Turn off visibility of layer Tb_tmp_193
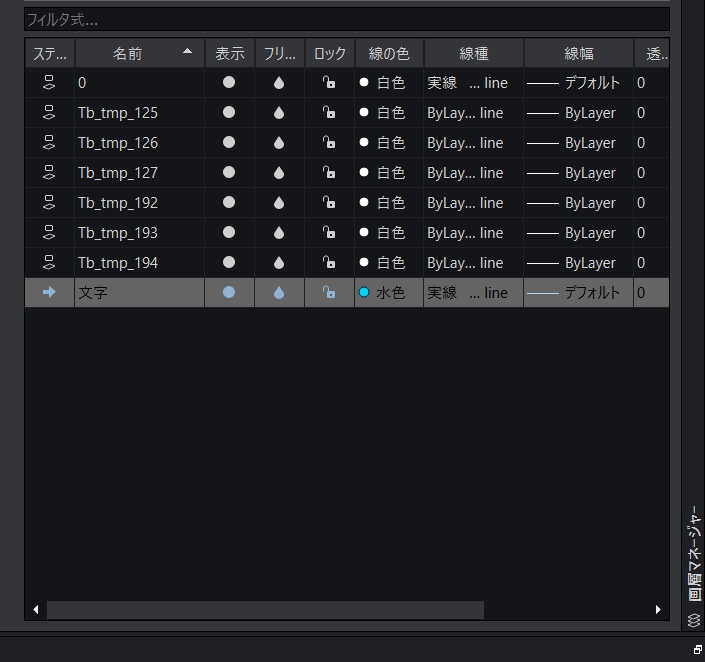The height and width of the screenshot is (662, 705). [229, 232]
